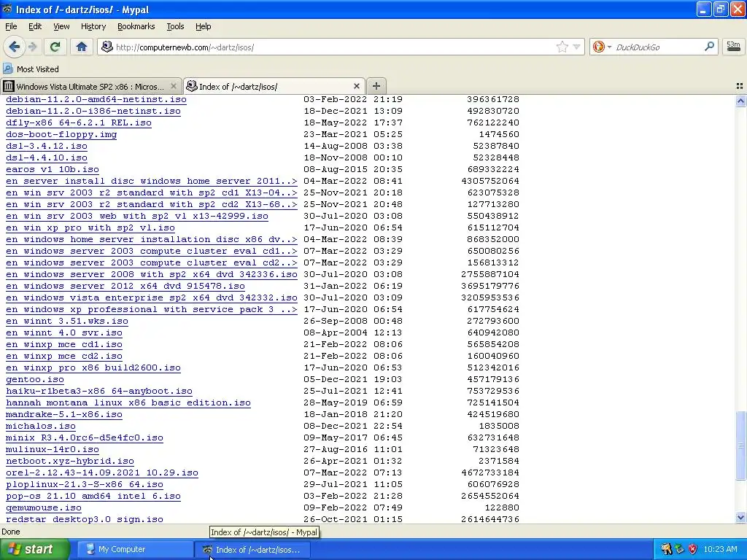The image size is (747, 560).
Task: Open the History menu
Action: [x=93, y=26]
